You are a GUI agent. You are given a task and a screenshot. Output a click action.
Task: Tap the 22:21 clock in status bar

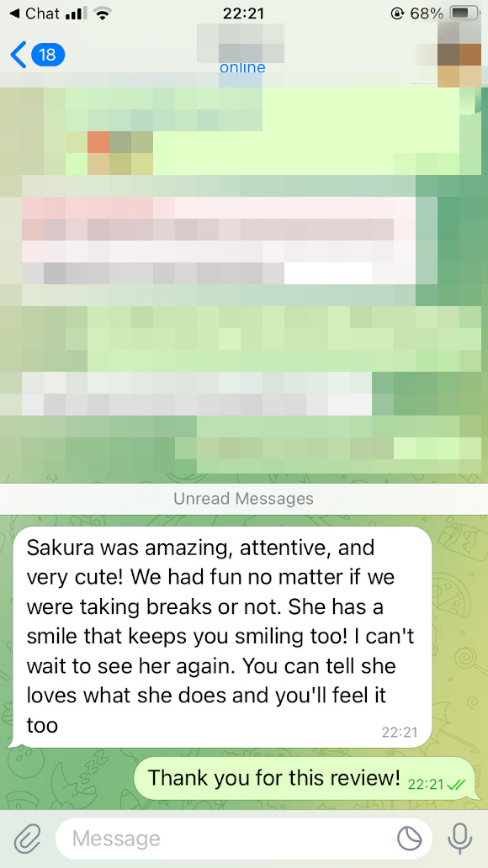click(x=244, y=13)
